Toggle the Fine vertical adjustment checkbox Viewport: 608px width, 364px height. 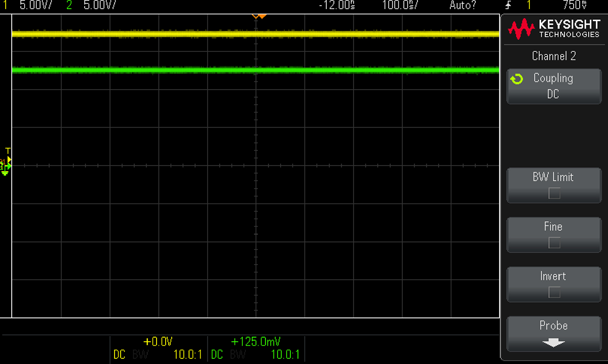554,243
